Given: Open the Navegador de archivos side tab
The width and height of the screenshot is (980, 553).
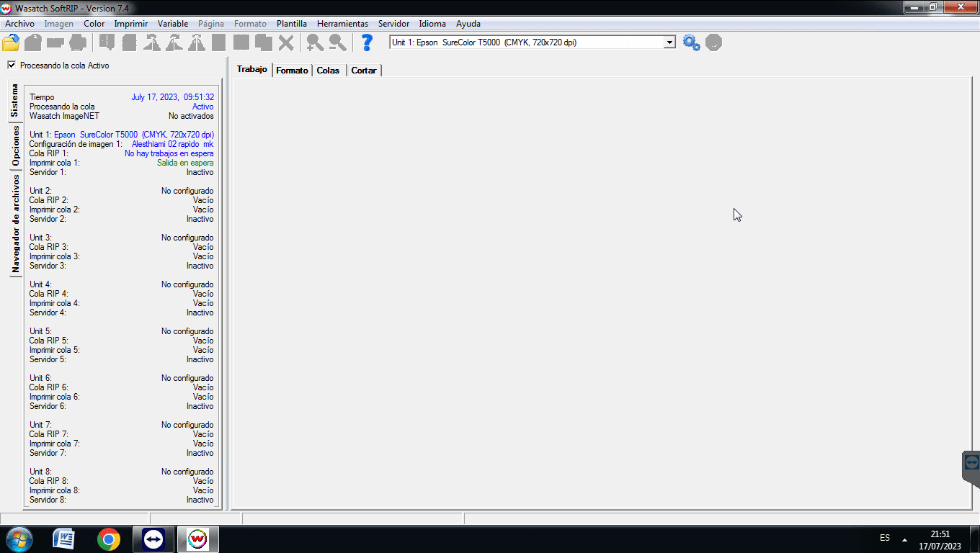Looking at the screenshot, I should click(x=15, y=223).
